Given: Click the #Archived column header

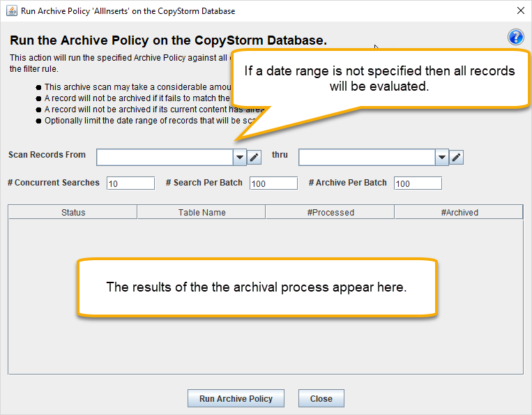Looking at the screenshot, I should pyautogui.click(x=459, y=213).
